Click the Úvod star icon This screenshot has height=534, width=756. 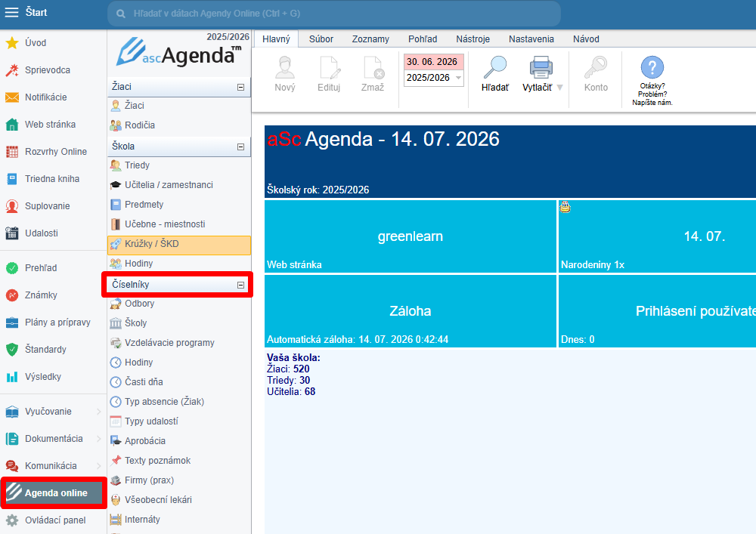pyautogui.click(x=12, y=43)
